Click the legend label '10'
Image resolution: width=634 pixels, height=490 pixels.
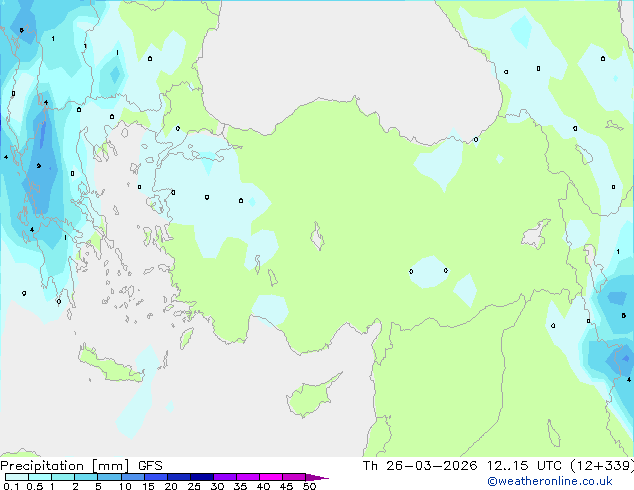coord(125,486)
